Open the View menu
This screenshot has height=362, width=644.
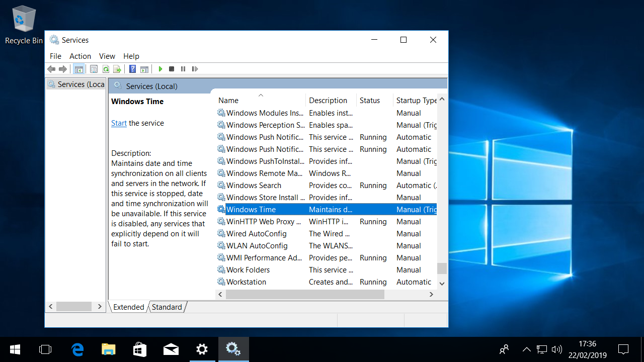[x=107, y=56]
